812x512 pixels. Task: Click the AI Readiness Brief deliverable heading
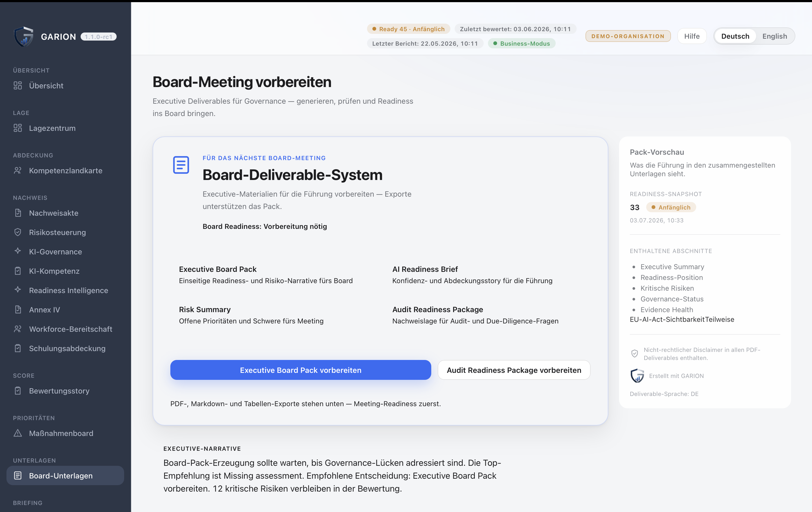click(425, 269)
